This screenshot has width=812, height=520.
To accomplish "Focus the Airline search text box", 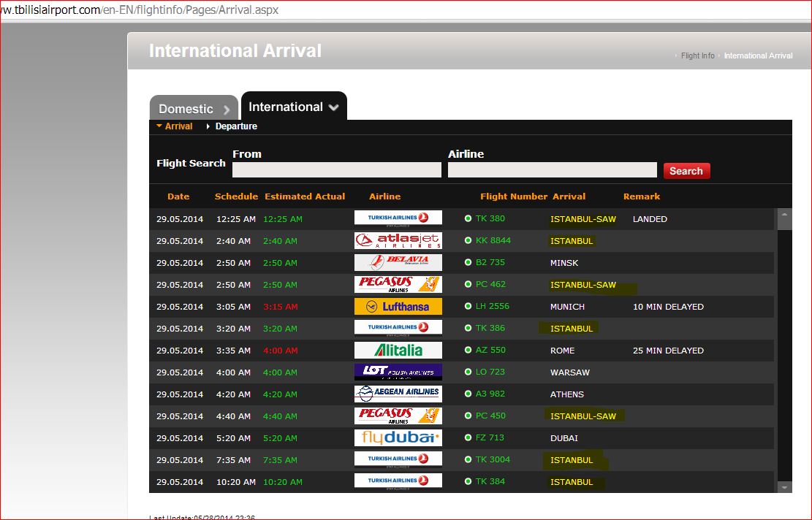I will click(x=552, y=170).
